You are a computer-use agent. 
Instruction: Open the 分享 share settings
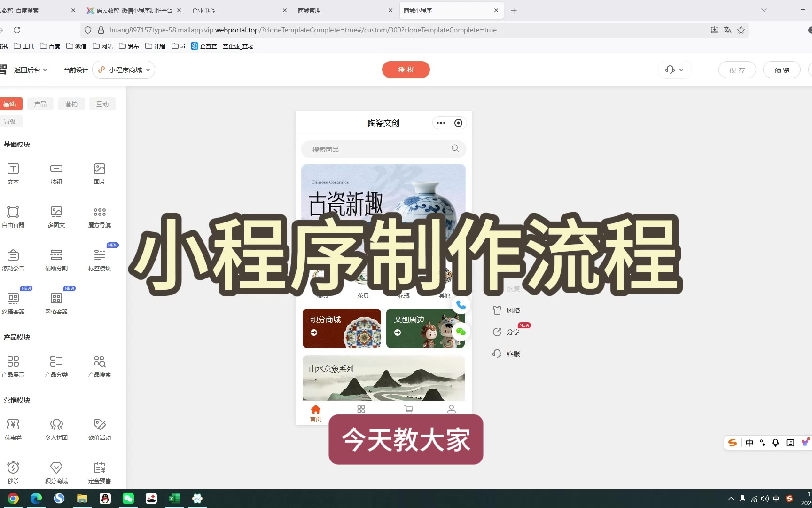[506, 332]
